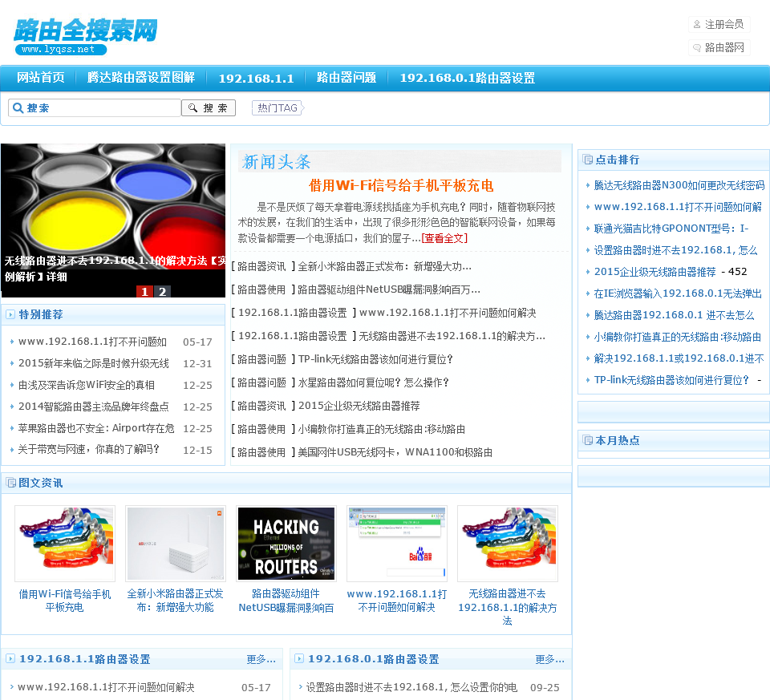Click the 查看全文 read-more link

(444, 239)
